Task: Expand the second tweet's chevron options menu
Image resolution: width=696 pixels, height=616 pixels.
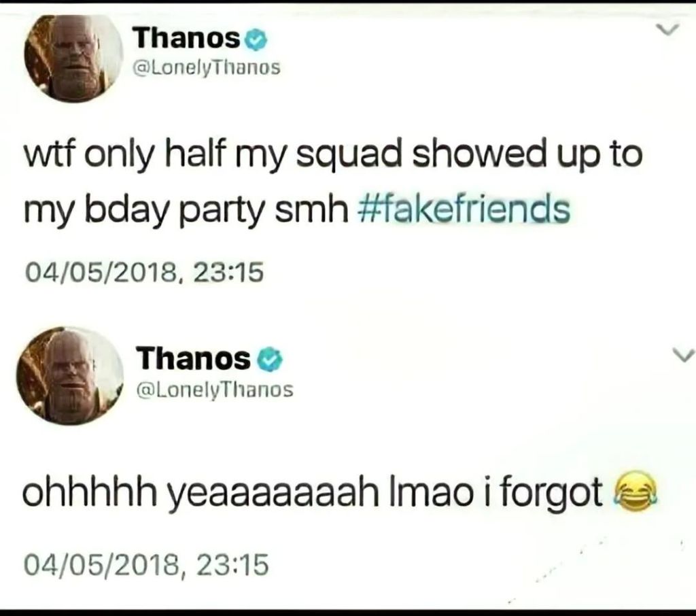Action: 684,354
